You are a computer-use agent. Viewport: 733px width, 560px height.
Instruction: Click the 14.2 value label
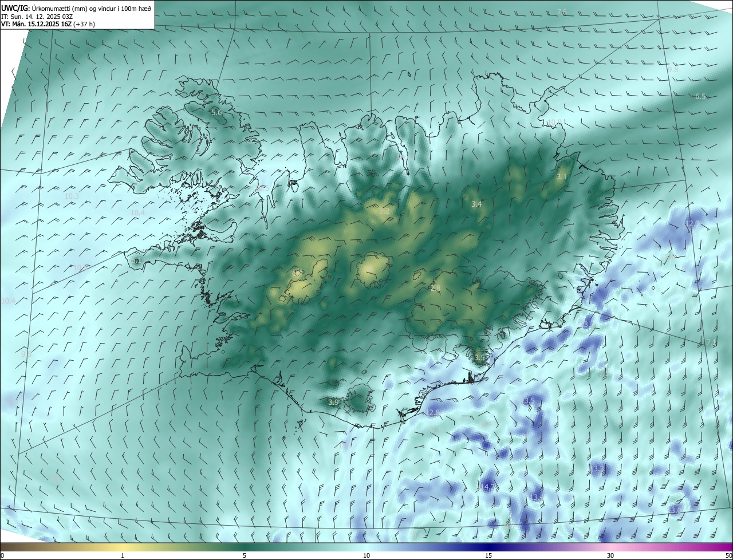pyautogui.click(x=487, y=487)
